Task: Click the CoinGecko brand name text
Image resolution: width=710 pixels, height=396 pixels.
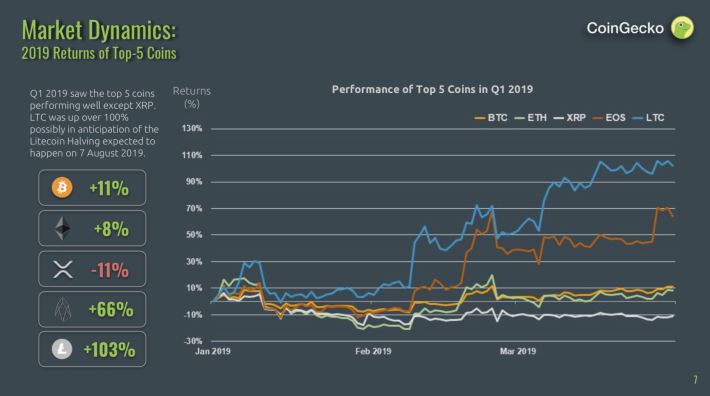Action: pyautogui.click(x=625, y=28)
